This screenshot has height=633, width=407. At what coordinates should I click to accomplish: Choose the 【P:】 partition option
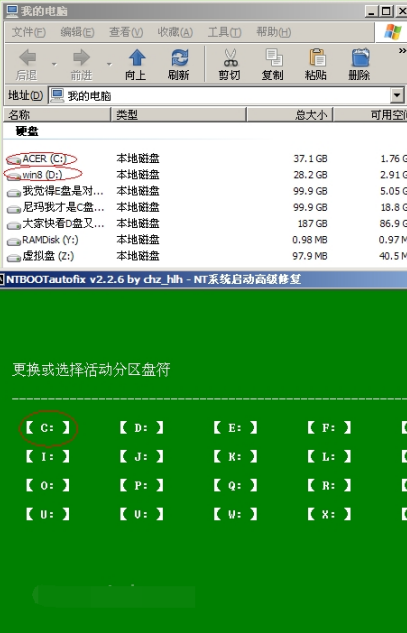point(141,485)
